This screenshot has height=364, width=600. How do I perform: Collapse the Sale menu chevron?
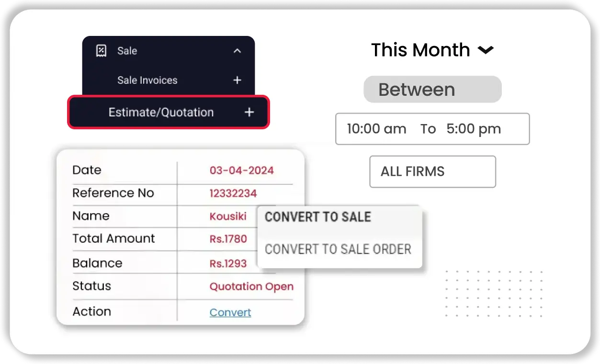237,51
